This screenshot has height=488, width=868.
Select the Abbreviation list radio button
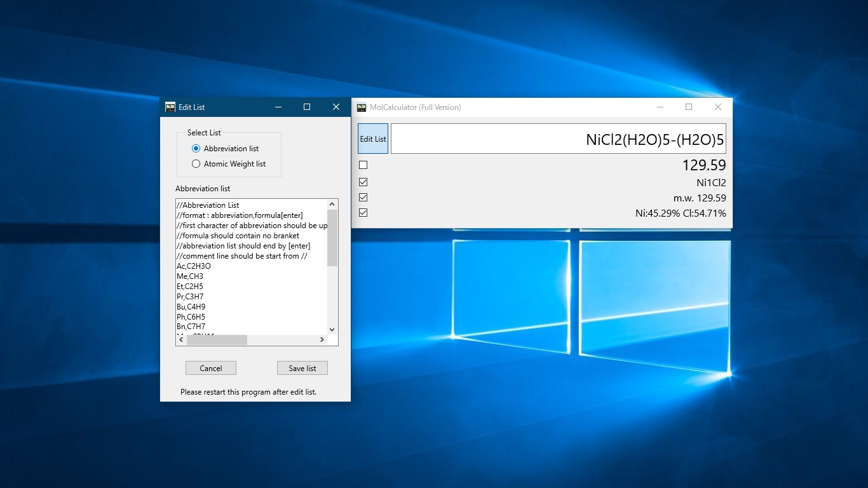[196, 149]
